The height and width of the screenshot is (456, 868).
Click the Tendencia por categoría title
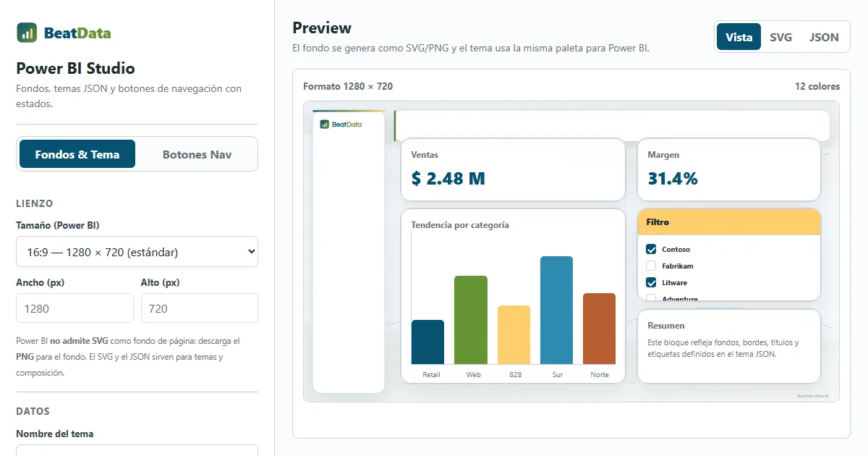tap(460, 225)
